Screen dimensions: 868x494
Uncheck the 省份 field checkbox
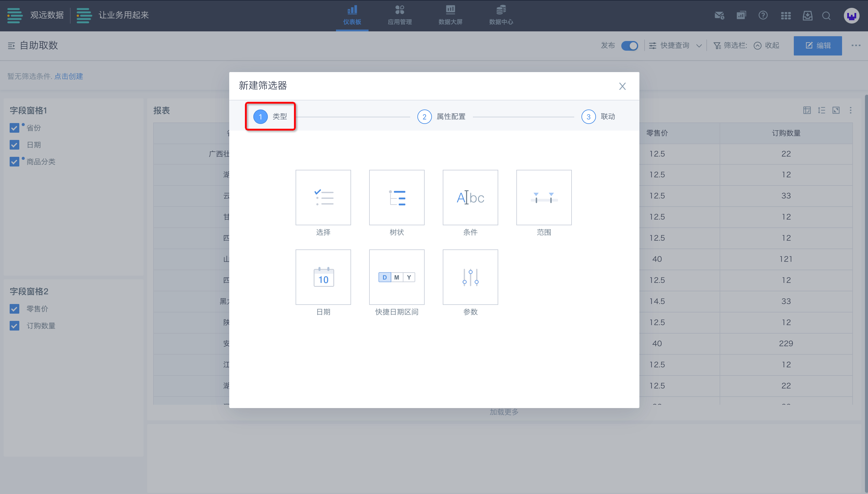pos(14,128)
